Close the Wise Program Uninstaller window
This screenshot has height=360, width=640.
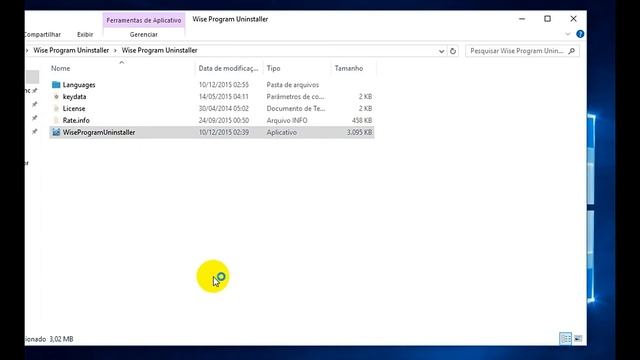coord(573,19)
